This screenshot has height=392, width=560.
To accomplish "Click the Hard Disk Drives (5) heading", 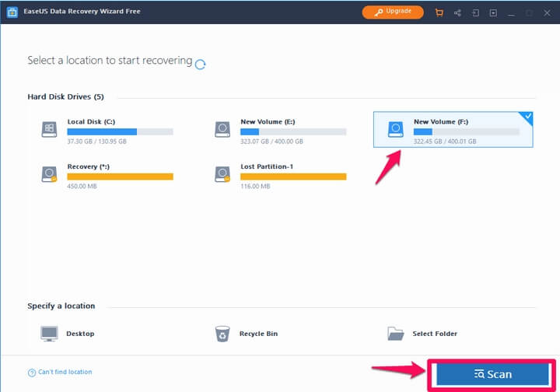I will (x=65, y=96).
